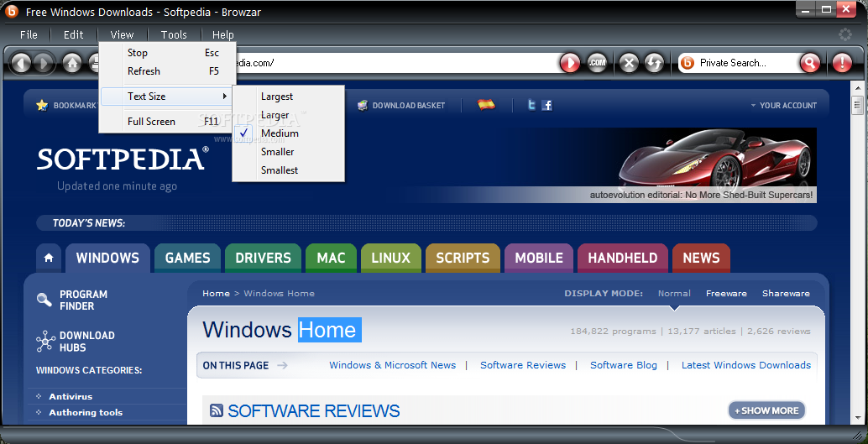Viewport: 868px width, 444px height.
Task: Expand the Text Size submenu
Action: (166, 97)
